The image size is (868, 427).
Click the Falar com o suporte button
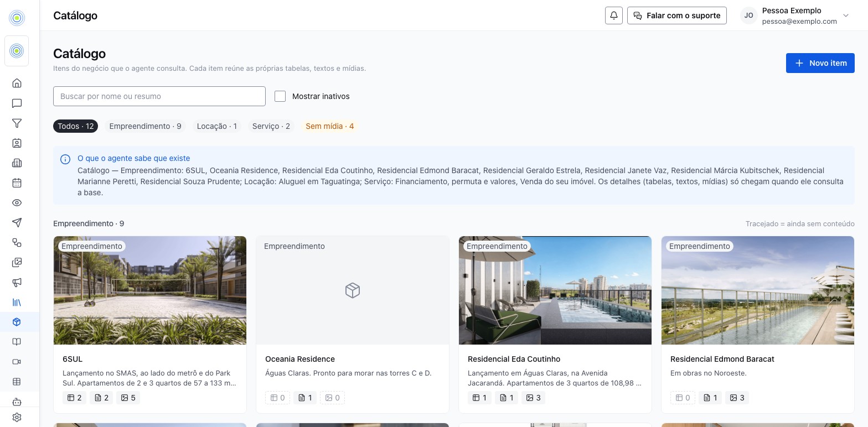676,15
